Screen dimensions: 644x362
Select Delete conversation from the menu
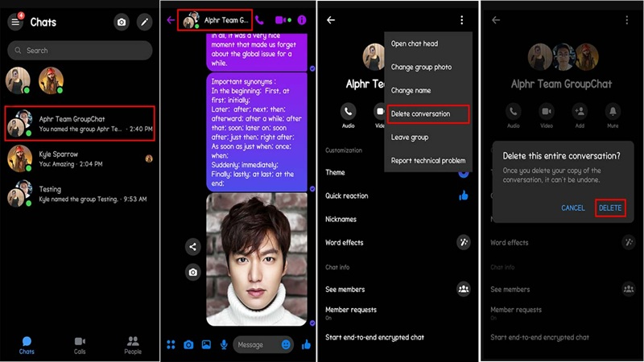(428, 113)
